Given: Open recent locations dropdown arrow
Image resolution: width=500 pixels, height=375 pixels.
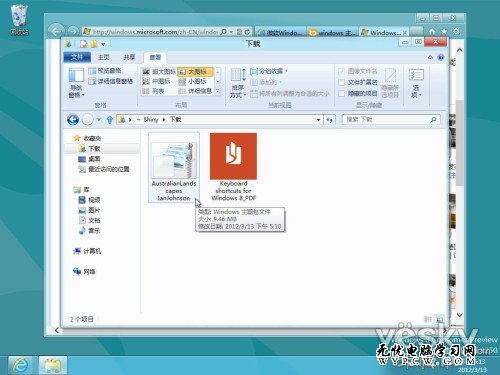Looking at the screenshot, I should [99, 119].
